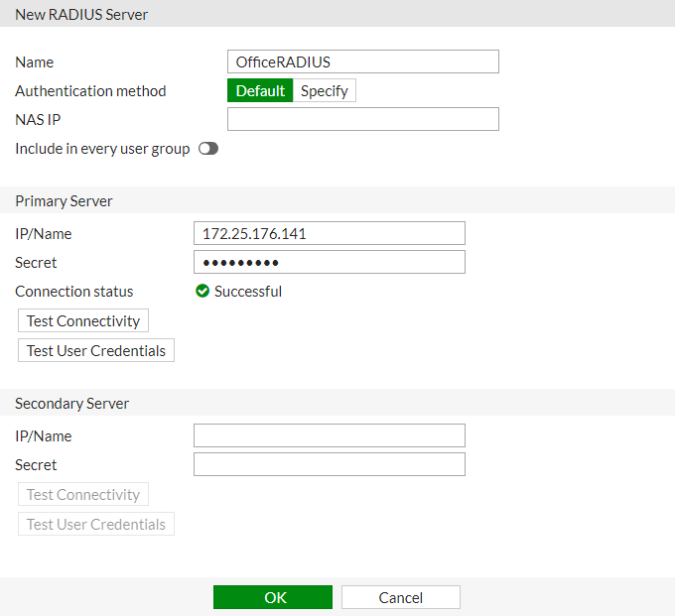The width and height of the screenshot is (675, 616).
Task: Click Secondary Server Test Connectivity button
Action: [83, 494]
